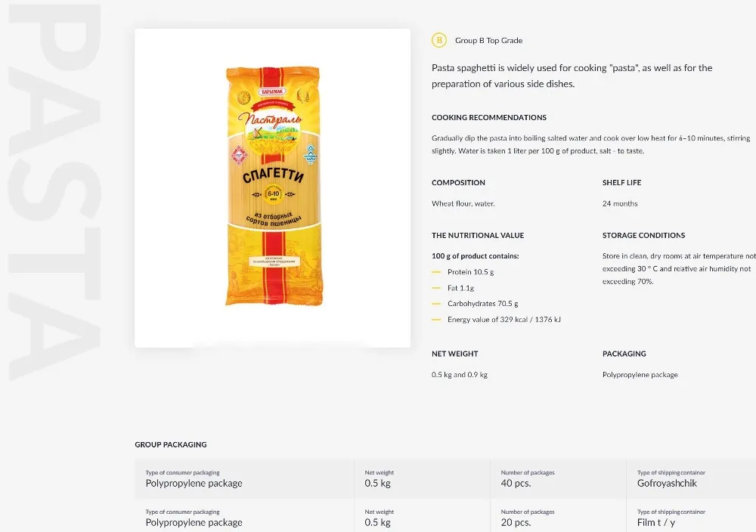Viewport: 756px width, 532px height.
Task: Select the 40 pcs. packages cell
Action: click(516, 483)
